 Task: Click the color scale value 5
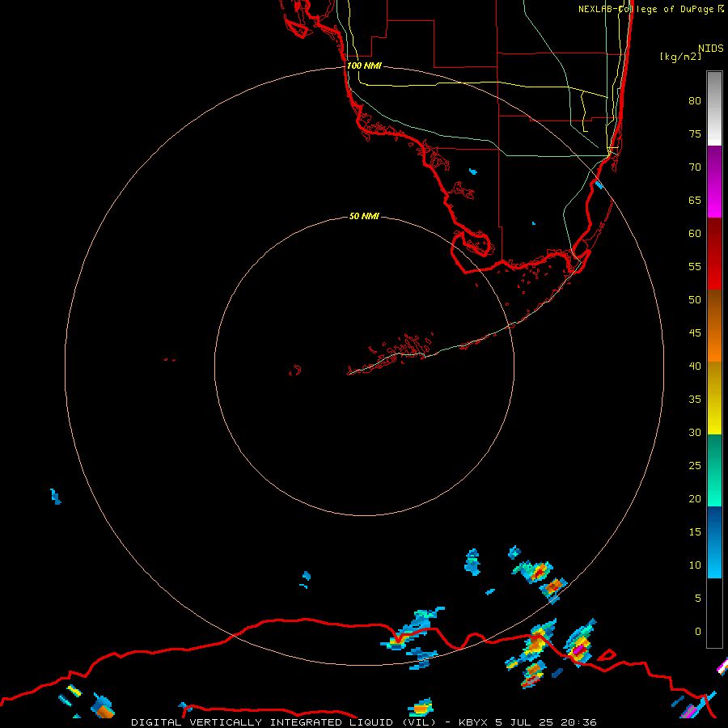point(698,599)
